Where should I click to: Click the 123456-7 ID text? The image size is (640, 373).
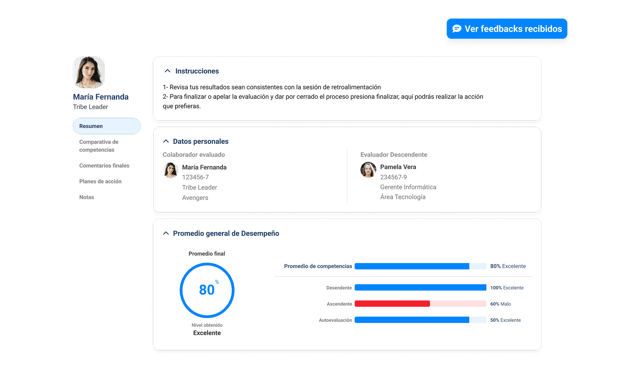tap(195, 177)
